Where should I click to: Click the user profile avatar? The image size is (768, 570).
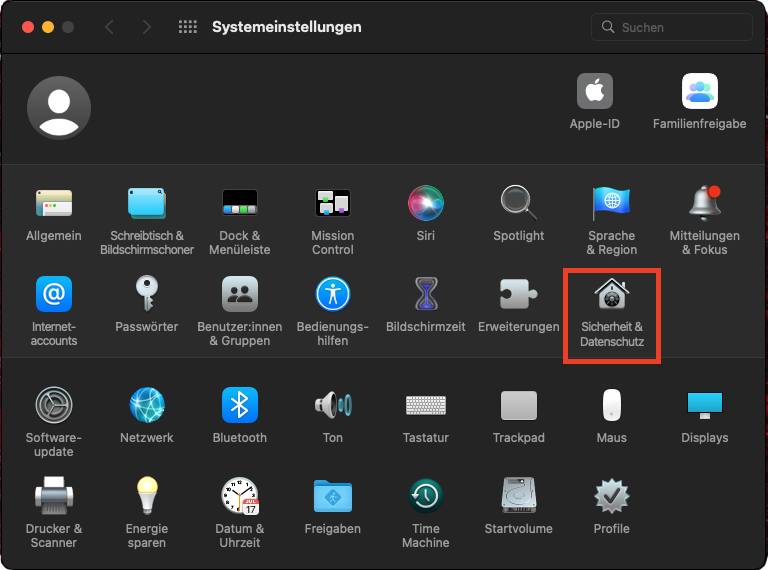[x=59, y=108]
